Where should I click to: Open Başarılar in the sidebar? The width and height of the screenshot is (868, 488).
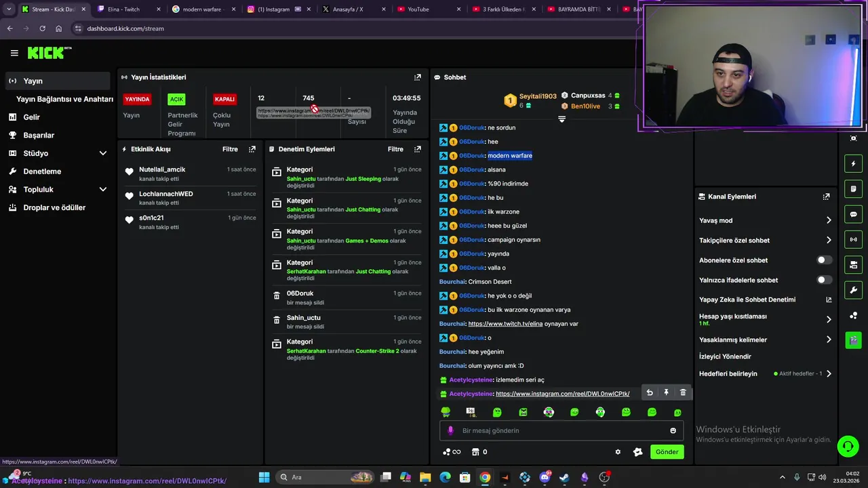[58, 136]
